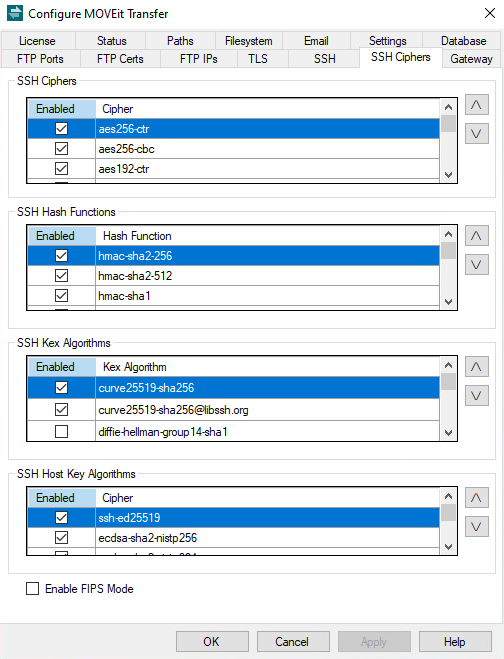Move selected host key algorithm up
Screen dimensions: 504x659
click(477, 498)
